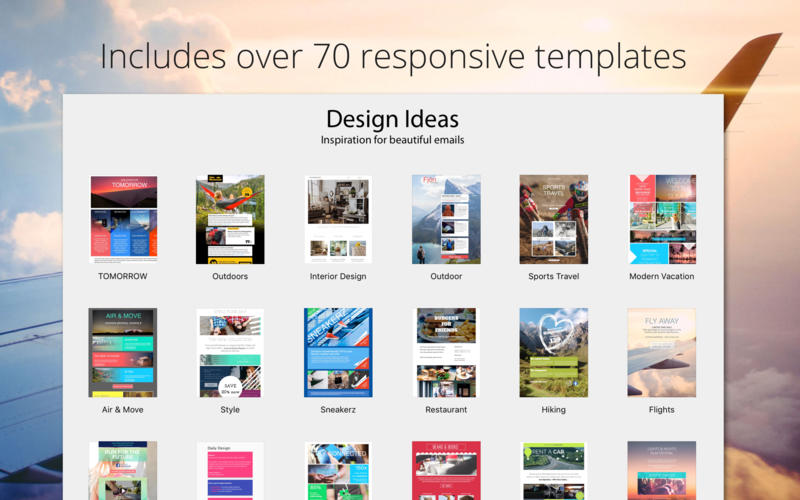
Task: Click the "Hiking" caption text
Action: click(554, 410)
